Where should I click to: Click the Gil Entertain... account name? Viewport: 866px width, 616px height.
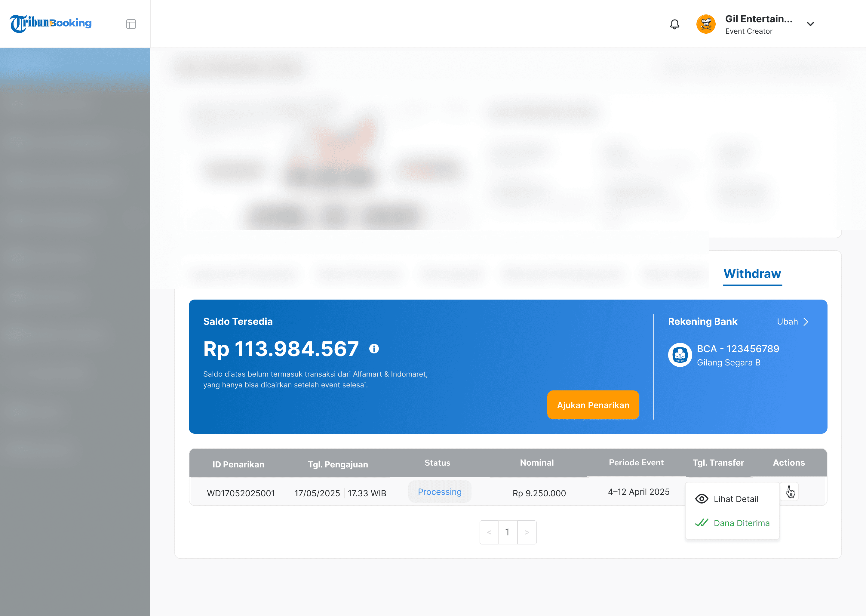[758, 19]
